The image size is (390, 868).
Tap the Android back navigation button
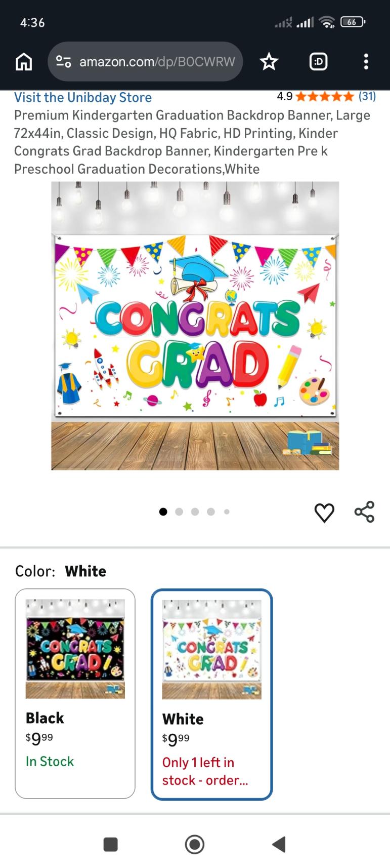[279, 844]
